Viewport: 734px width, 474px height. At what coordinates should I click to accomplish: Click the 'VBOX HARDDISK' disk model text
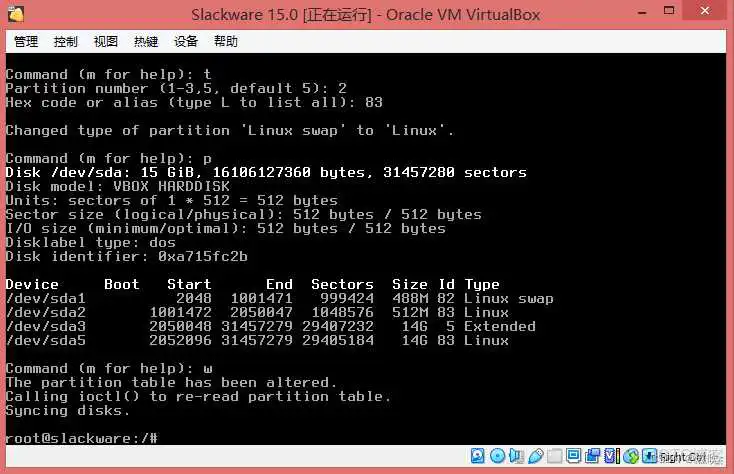click(171, 186)
